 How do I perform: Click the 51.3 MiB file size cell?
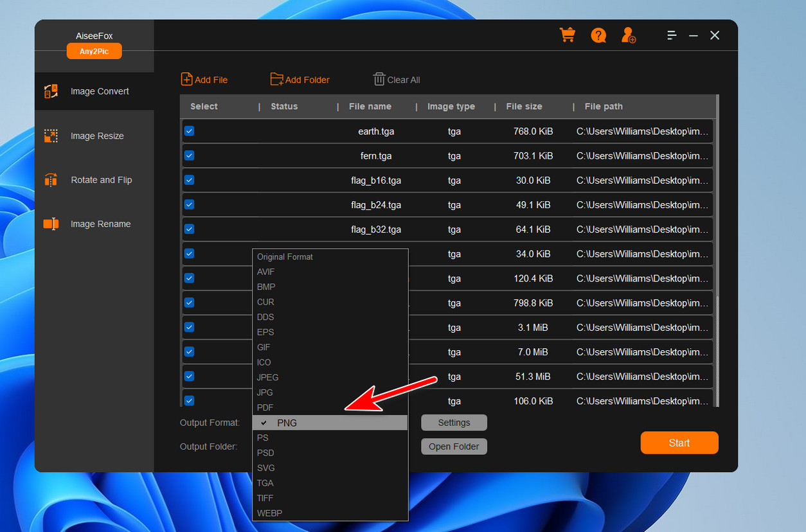[x=533, y=377]
